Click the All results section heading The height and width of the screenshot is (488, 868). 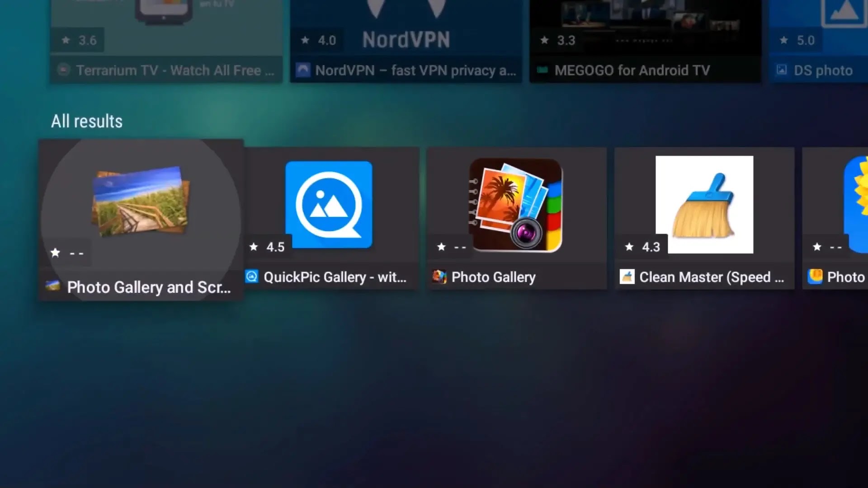[x=87, y=121]
